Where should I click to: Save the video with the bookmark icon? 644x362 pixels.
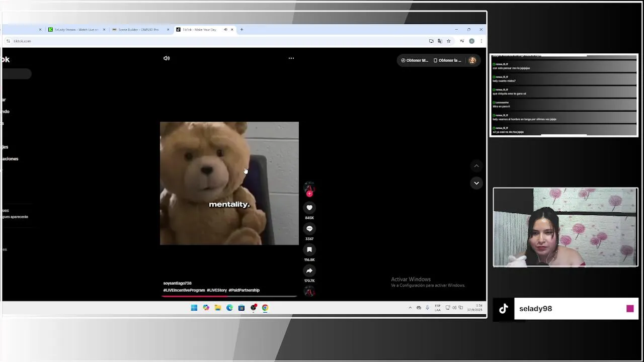point(309,250)
